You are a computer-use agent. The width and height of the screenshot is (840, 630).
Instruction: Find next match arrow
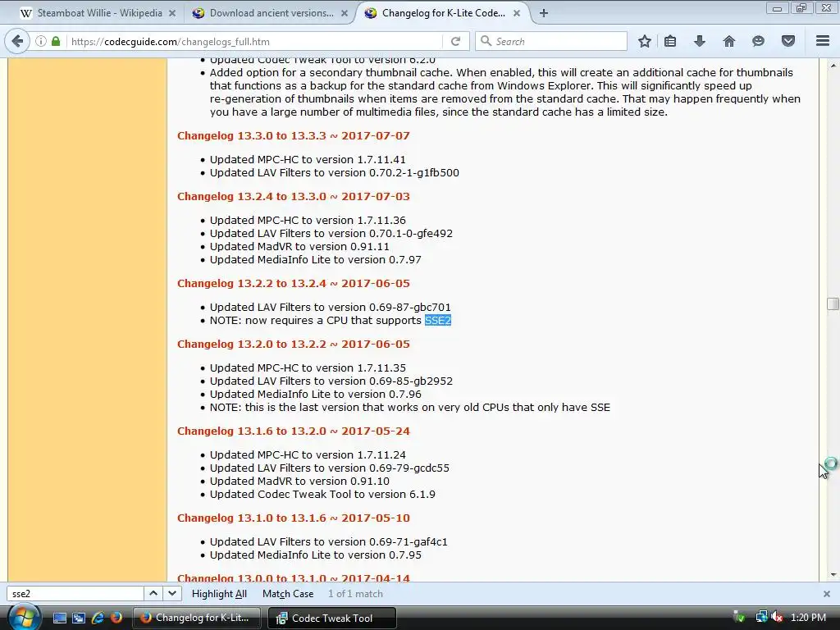[x=172, y=594]
